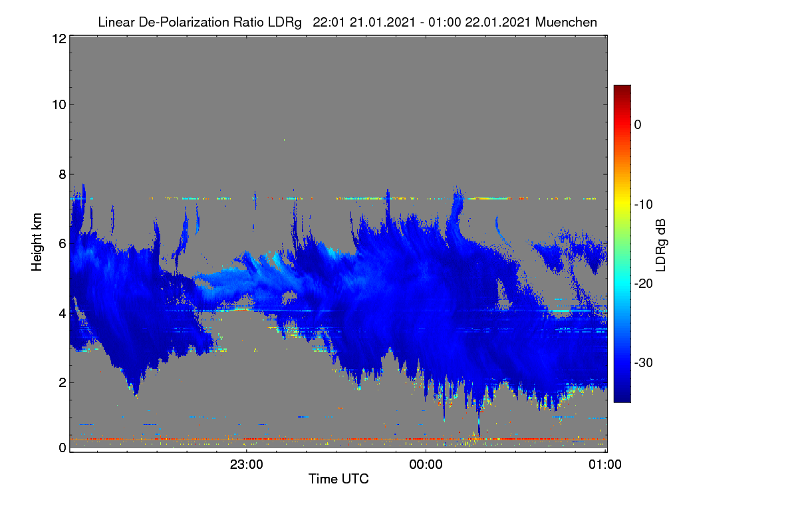Click the 6 km height tick label
The image size is (798, 532).
point(61,243)
